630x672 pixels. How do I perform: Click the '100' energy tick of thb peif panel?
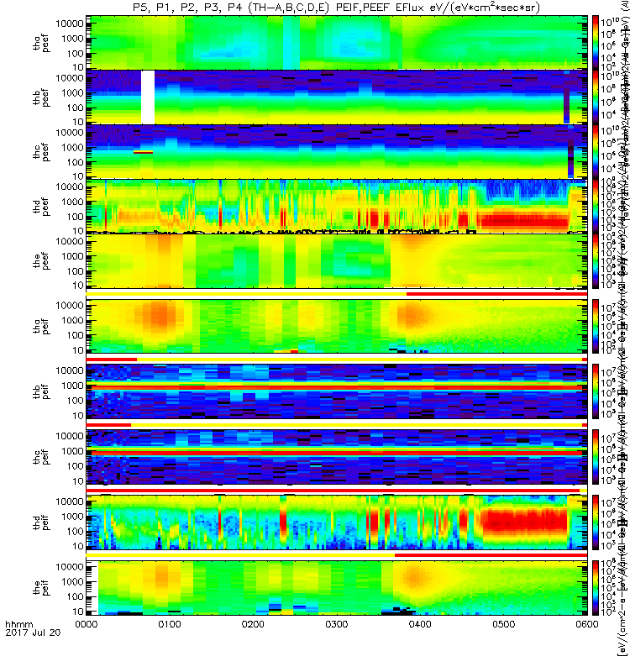tap(76, 401)
